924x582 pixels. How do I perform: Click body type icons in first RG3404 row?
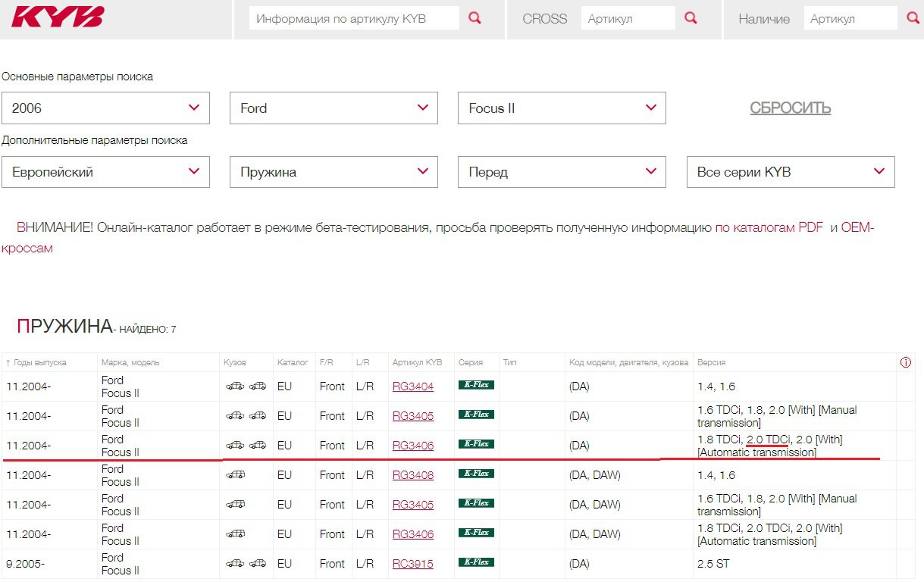coord(246,386)
